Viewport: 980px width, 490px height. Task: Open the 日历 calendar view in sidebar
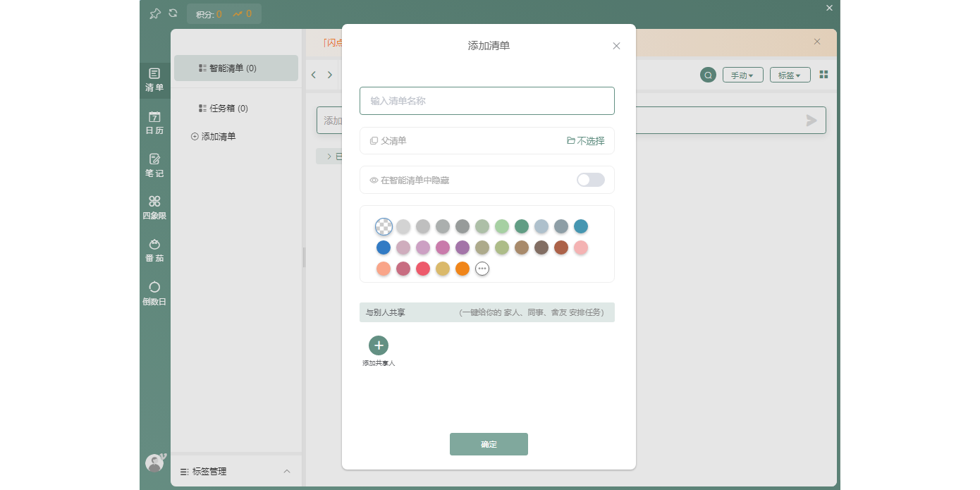click(154, 123)
